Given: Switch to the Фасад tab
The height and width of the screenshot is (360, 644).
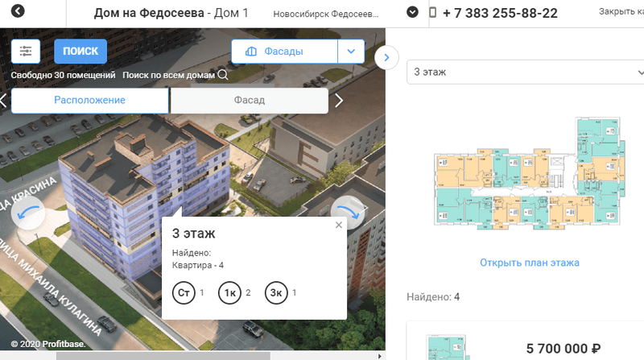Looking at the screenshot, I should [x=249, y=101].
